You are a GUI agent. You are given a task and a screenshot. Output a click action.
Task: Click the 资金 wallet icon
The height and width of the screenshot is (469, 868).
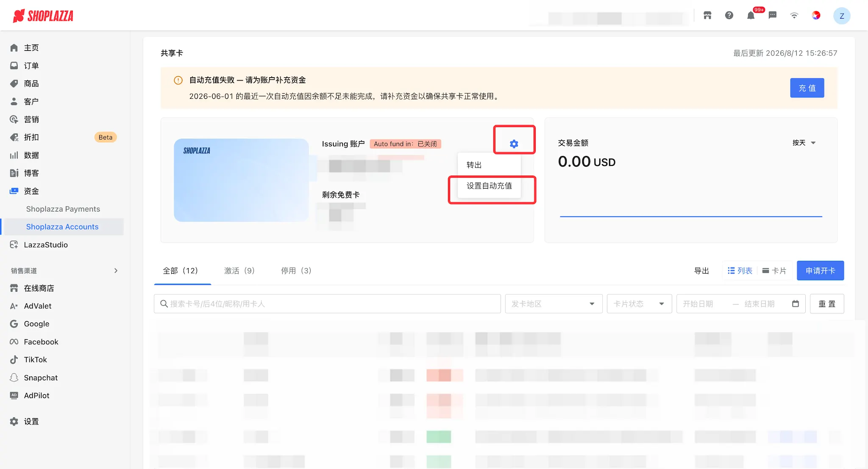tap(14, 191)
